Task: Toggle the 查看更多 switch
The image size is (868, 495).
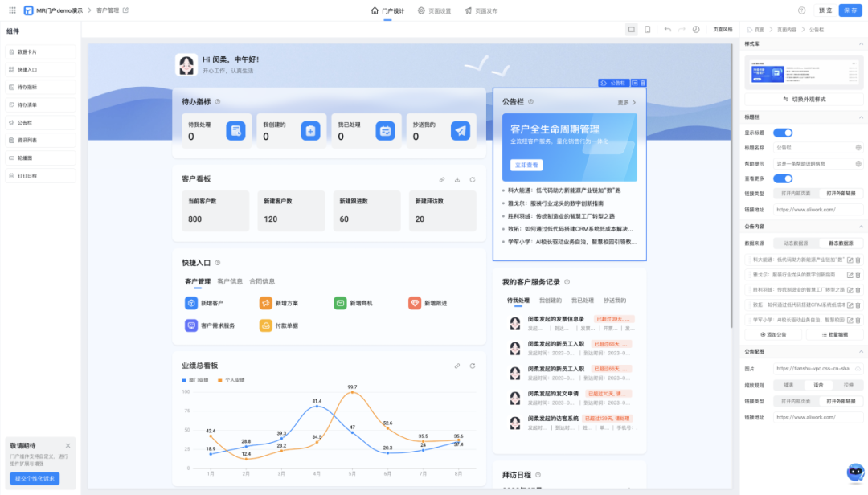Action: 782,178
